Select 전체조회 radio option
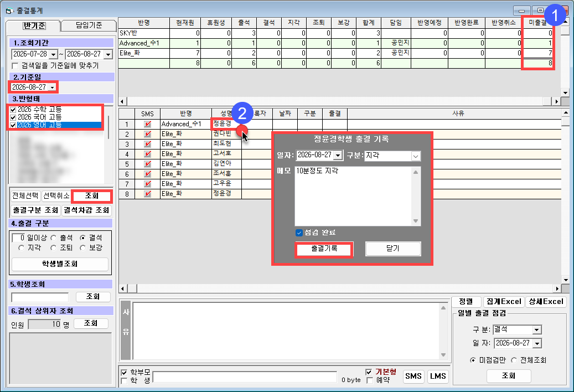Image resolution: width=574 pixels, height=392 pixels. pos(514,360)
